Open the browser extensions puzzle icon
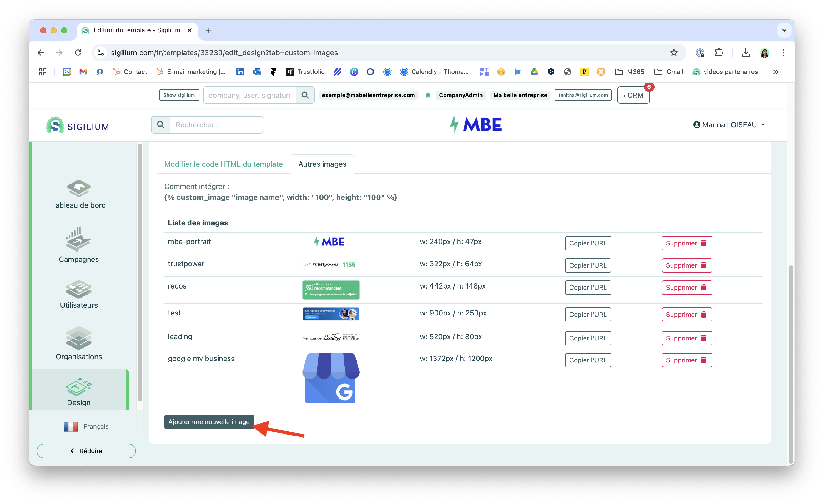This screenshot has width=824, height=504. tap(719, 52)
